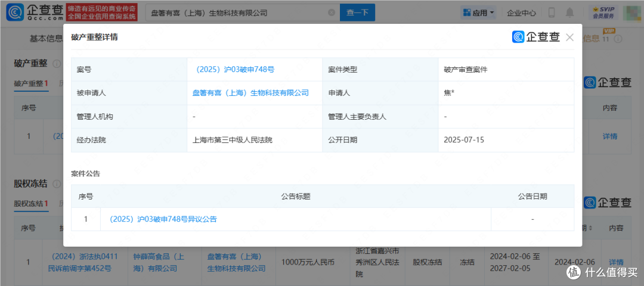Click the user avatar thumbnail
Viewport: 644px width, 286px height.
[631, 13]
